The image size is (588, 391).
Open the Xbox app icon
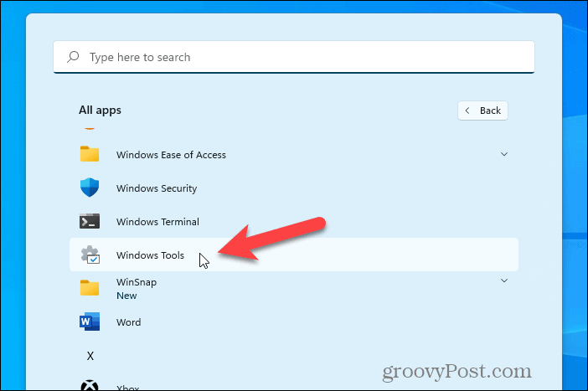pos(90,385)
